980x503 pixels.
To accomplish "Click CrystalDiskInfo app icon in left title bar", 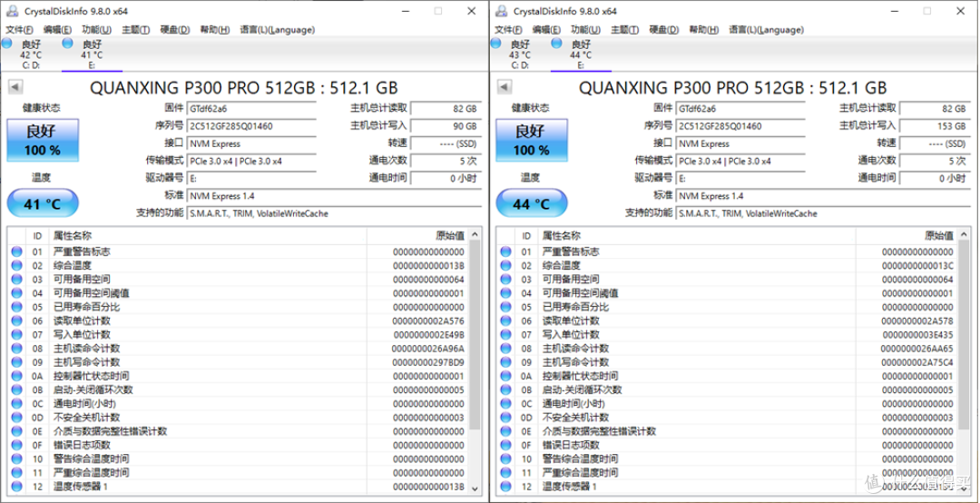I will [x=13, y=11].
